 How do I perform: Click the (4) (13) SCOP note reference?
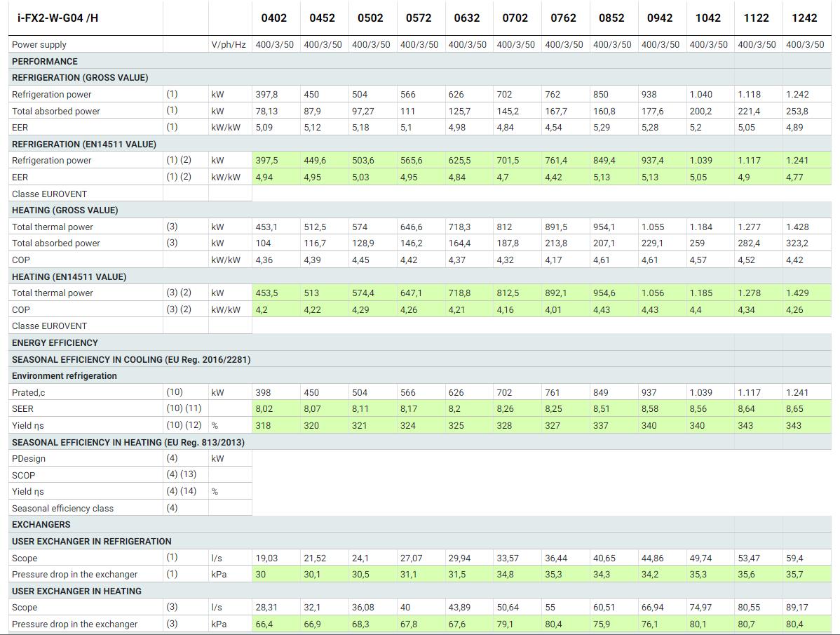(x=181, y=474)
